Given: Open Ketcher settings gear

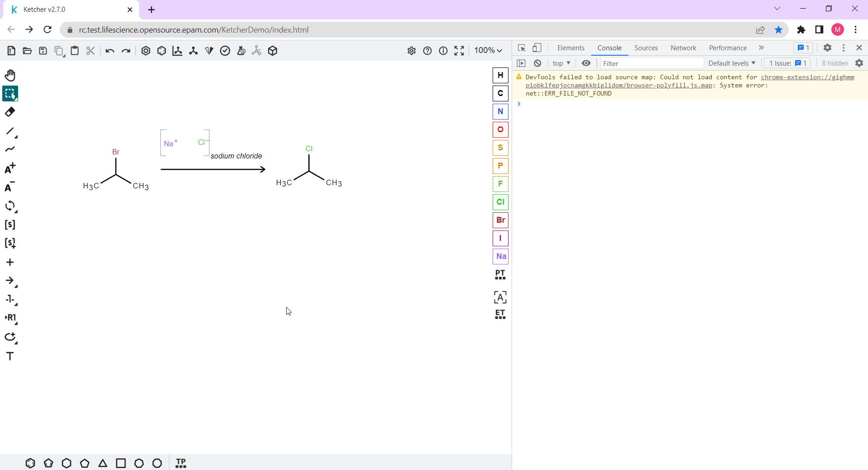Looking at the screenshot, I should (411, 51).
